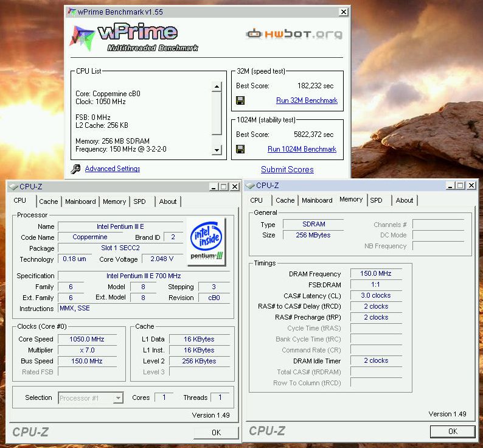Click the Advanced Settings wrench icon
The image size is (483, 448).
coord(75,169)
